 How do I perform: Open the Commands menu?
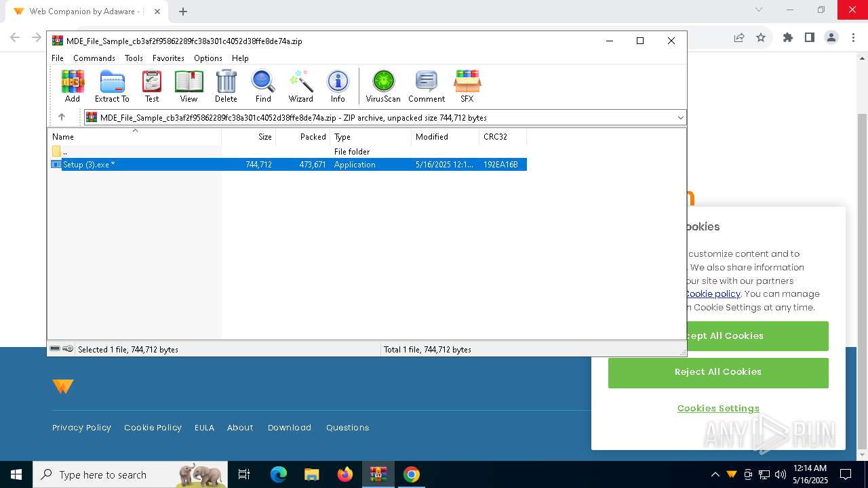(x=94, y=58)
